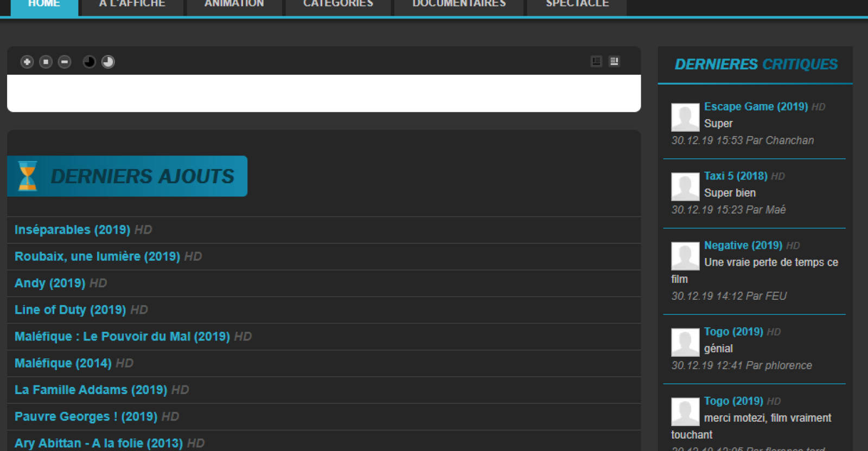
Task: Open the HOME tab
Action: pyautogui.click(x=44, y=5)
